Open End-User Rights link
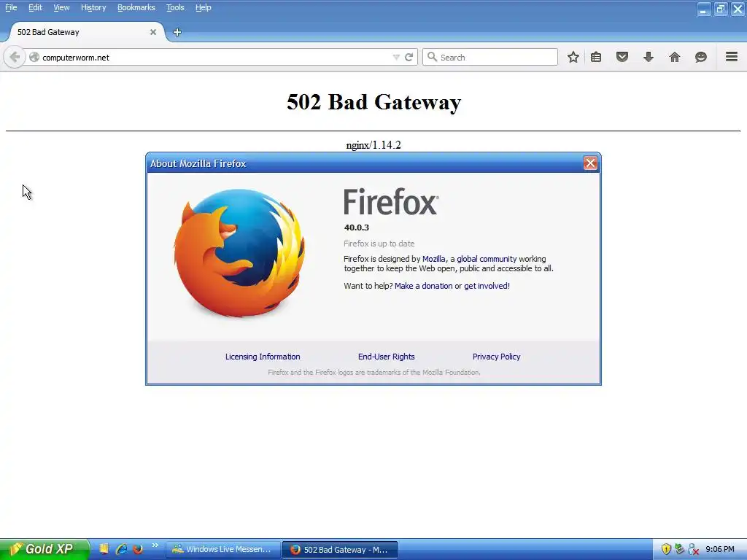Screen dimensions: 747x560 387,357
